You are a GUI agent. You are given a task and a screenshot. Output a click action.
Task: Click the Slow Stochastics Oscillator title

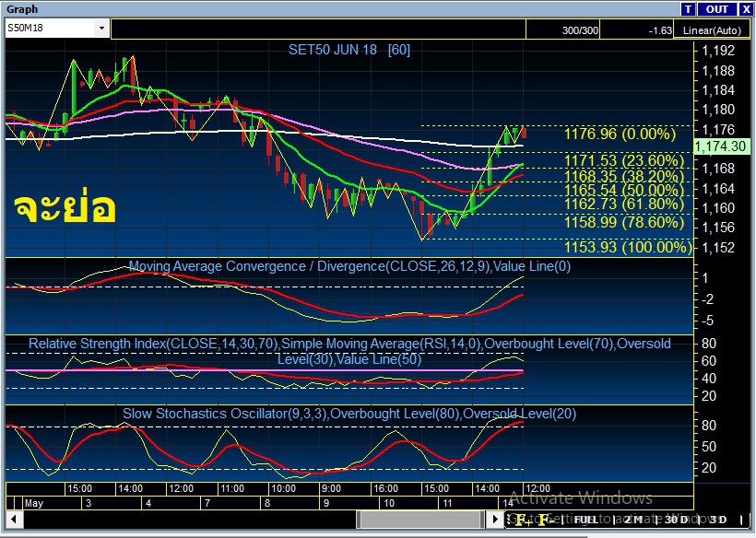[x=349, y=414]
